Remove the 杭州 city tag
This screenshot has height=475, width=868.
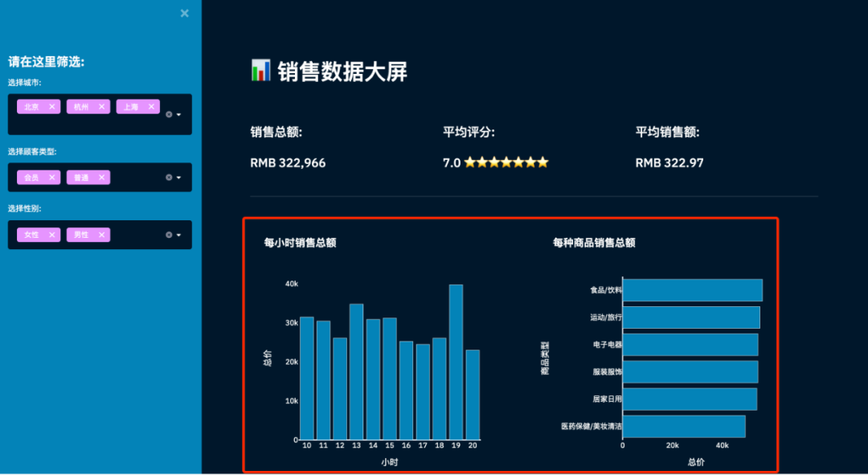[x=101, y=107]
